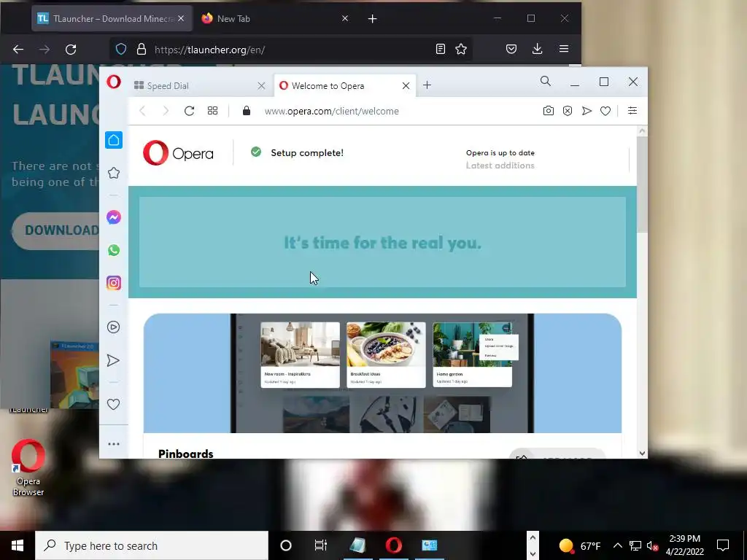Image resolution: width=747 pixels, height=560 pixels.
Task: Close the Welcome to Opera tab
Action: [406, 86]
